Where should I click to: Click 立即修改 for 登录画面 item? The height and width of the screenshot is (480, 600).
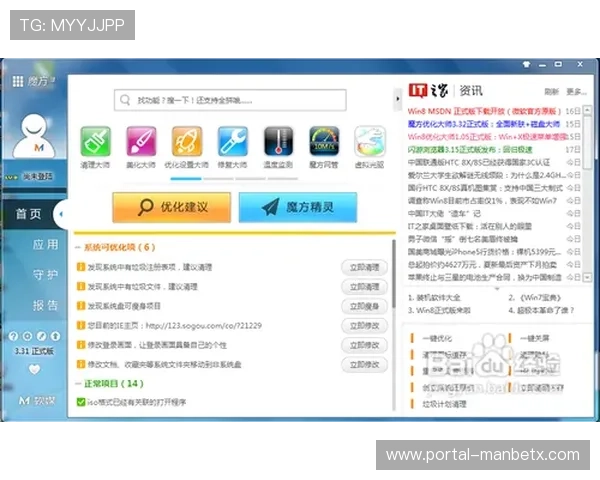pyautogui.click(x=364, y=345)
